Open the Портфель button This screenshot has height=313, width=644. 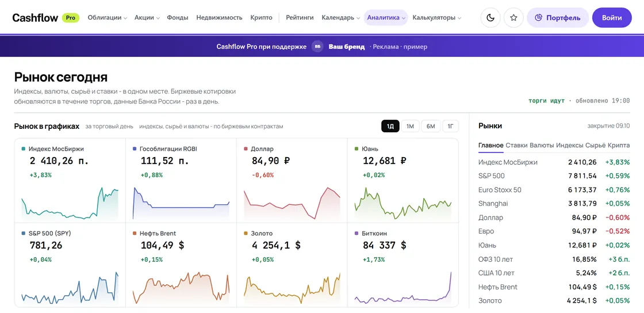[x=558, y=18]
